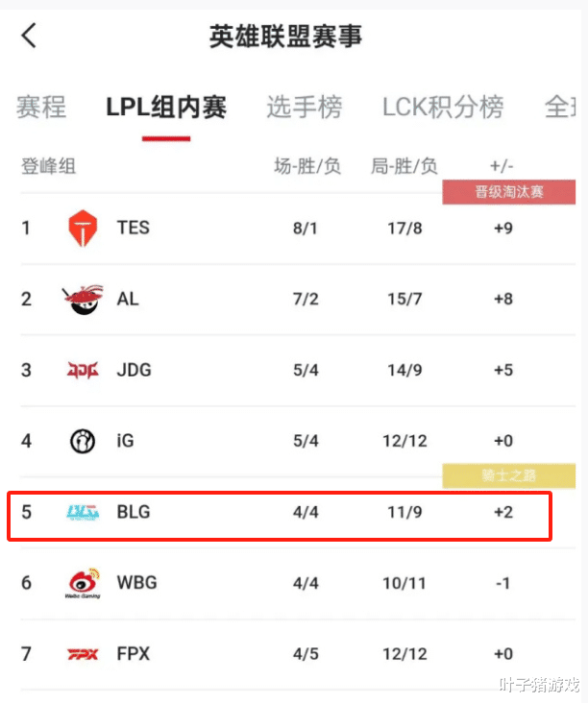Open the BLG team name

[134, 513]
